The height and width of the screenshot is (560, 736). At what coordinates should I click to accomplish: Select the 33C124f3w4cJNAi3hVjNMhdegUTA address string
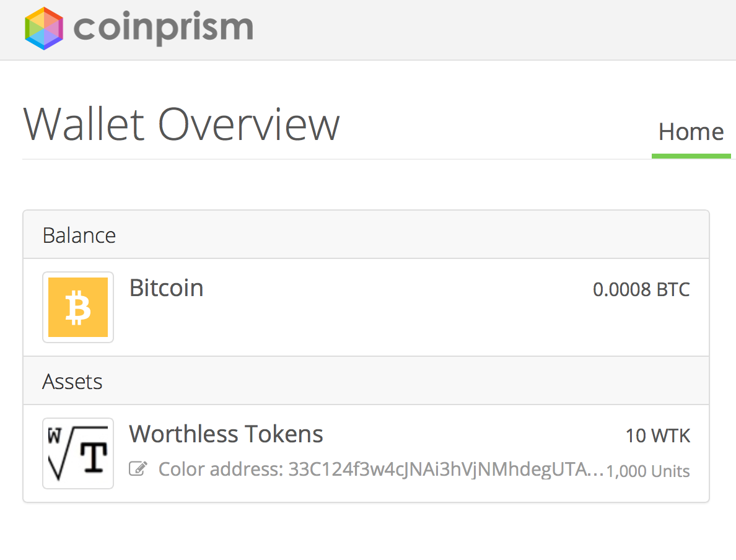(x=437, y=470)
